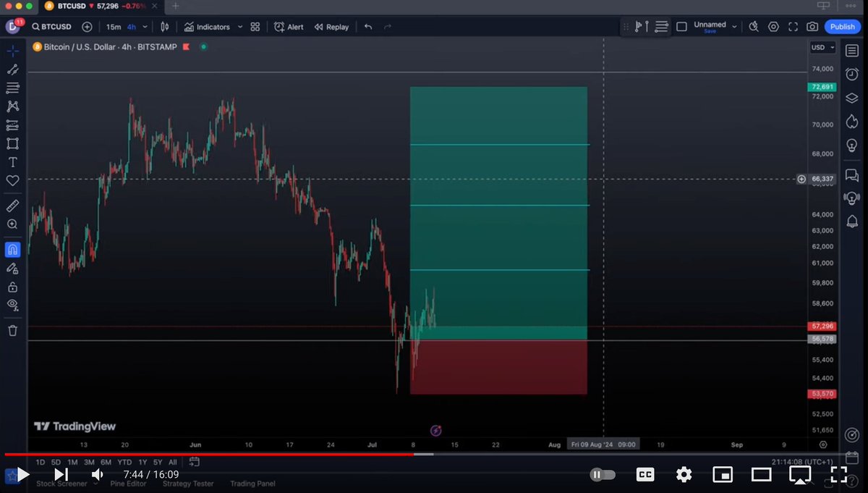
Task: Expand the USD currency dropdown
Action: pos(822,48)
